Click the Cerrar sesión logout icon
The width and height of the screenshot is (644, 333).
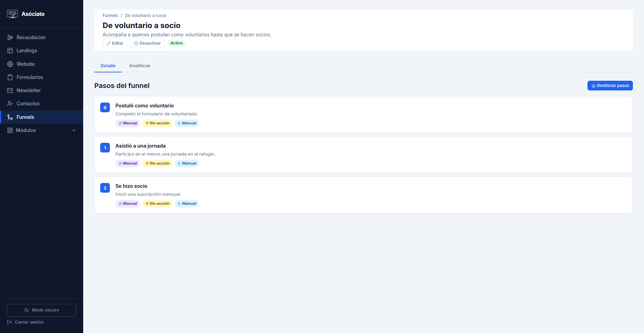coord(10,322)
